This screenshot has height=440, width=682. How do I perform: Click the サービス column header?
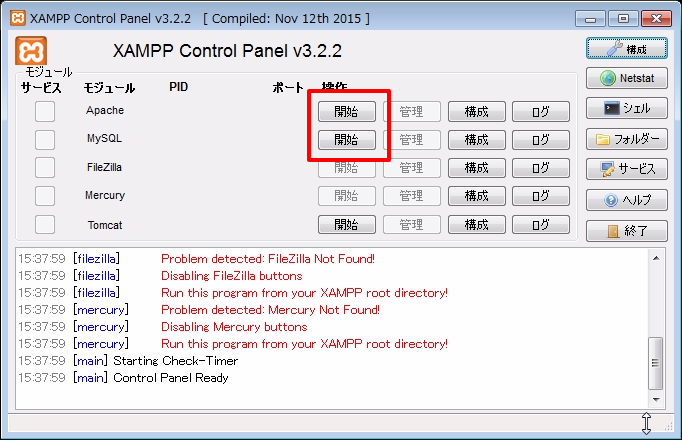tap(41, 88)
